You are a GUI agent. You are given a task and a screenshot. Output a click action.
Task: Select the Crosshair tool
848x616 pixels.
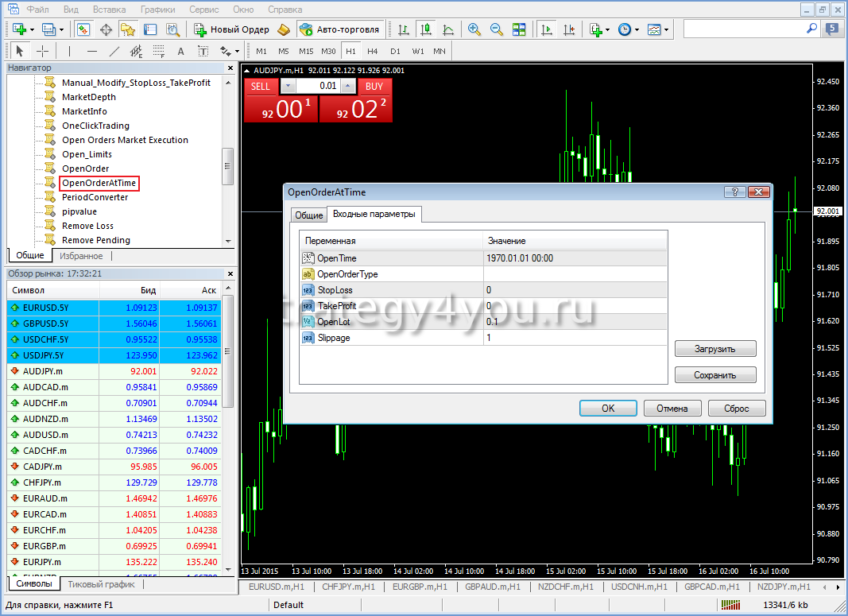[x=43, y=52]
